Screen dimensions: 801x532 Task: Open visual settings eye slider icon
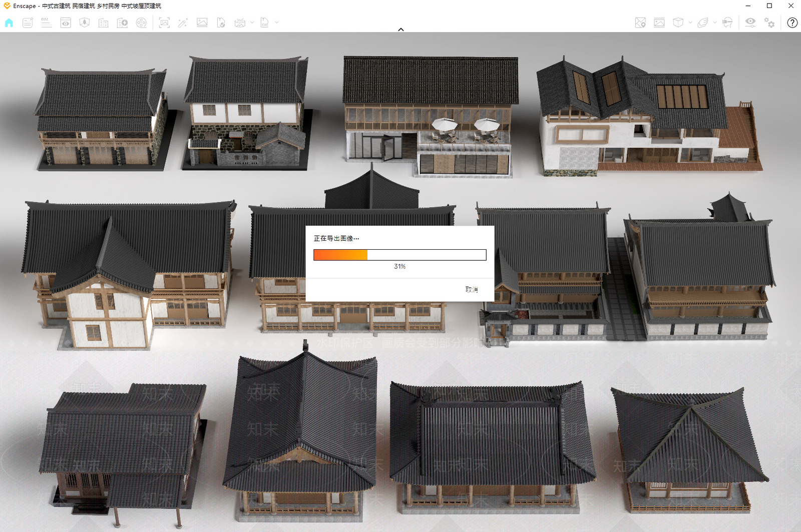tap(750, 23)
